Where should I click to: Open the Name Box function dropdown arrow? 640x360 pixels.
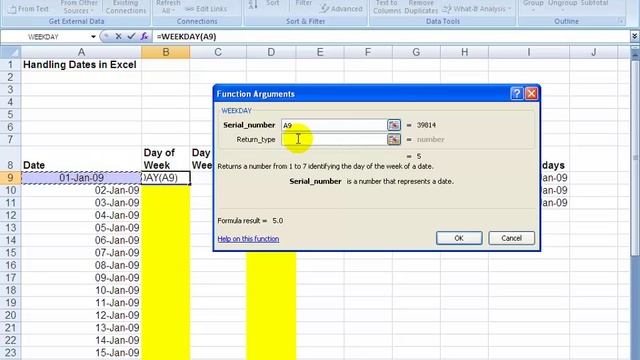(93, 37)
